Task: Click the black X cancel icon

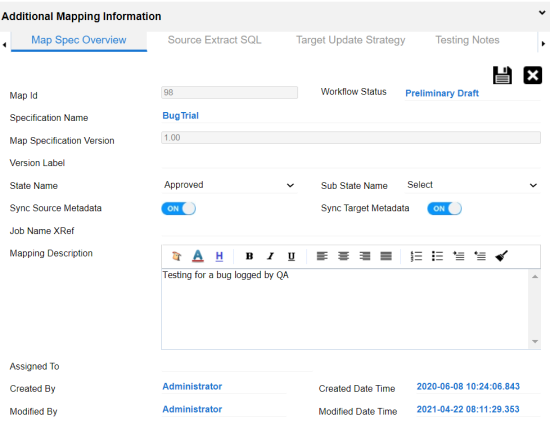Action: click(532, 75)
